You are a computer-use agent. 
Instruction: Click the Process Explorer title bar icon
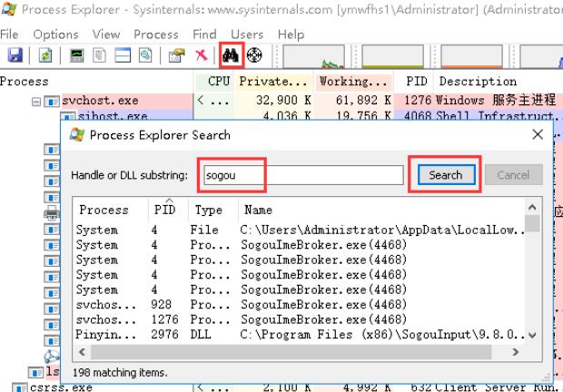click(x=8, y=8)
